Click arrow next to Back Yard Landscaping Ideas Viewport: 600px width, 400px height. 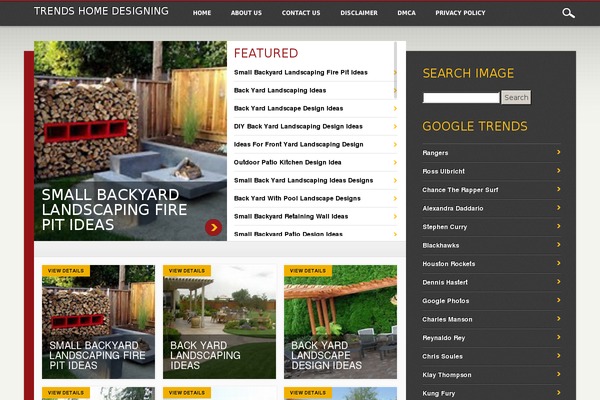point(395,90)
